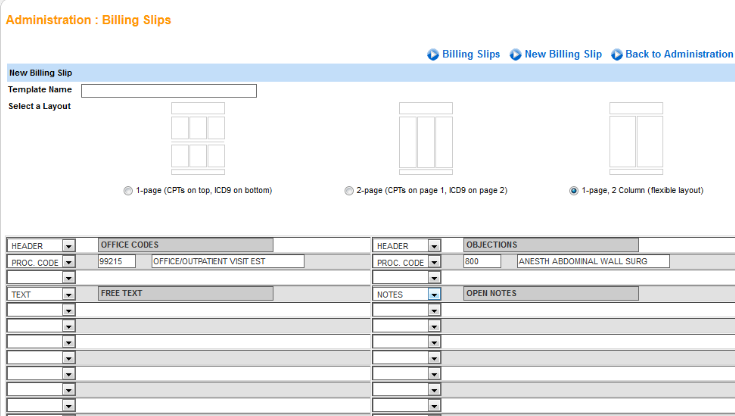Expand the TEXT row type dropdown
Viewport: 735px width, 416px height.
[68, 295]
